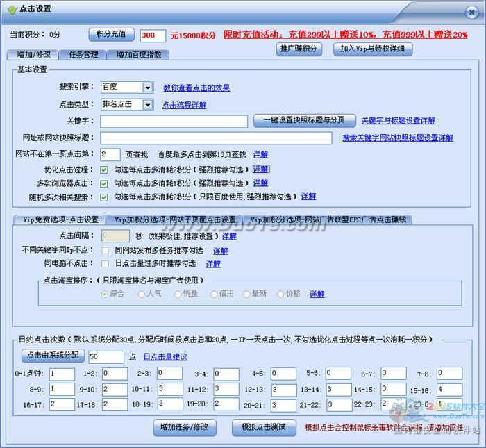The height and width of the screenshot is (448, 486).
Task: Open the 搜索引擎 dropdown list
Action: (x=147, y=88)
